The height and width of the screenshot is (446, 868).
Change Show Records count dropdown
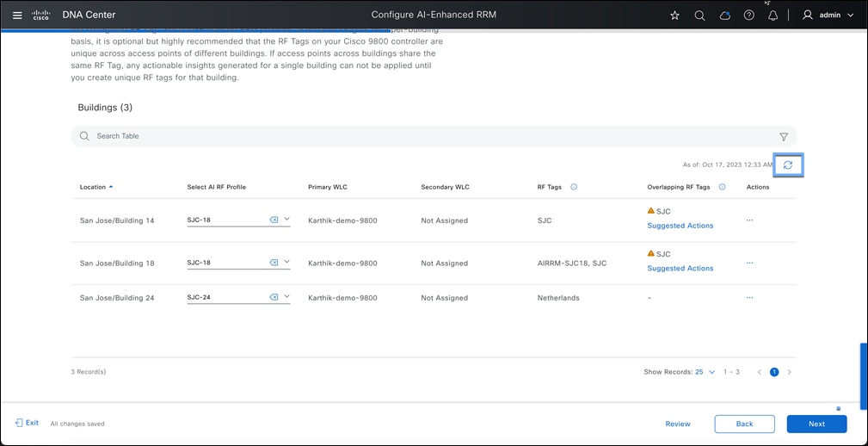coord(705,372)
